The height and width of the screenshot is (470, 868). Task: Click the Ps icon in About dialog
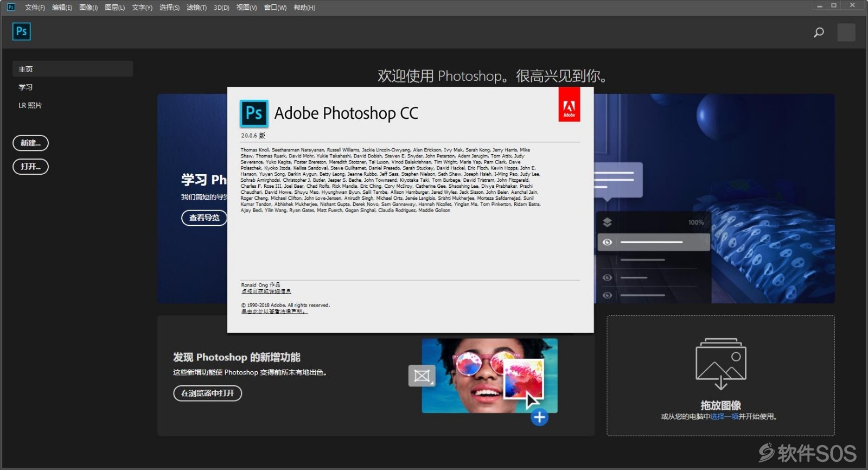[x=254, y=113]
